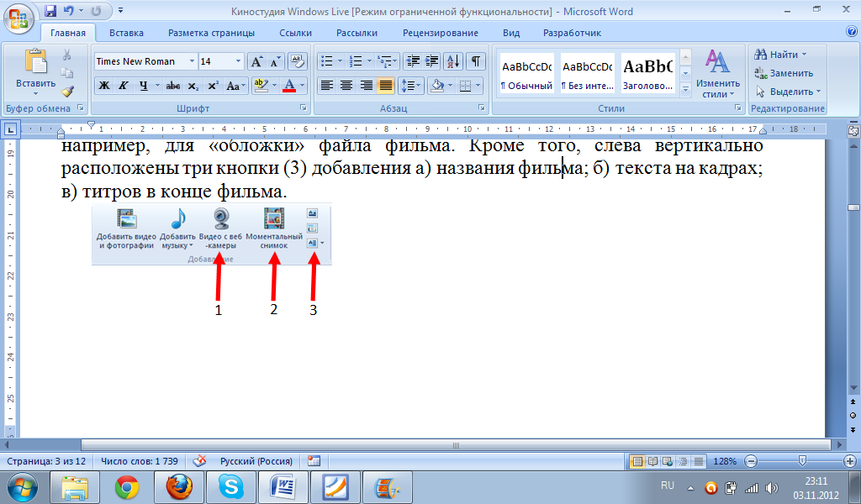
Task: Apply red font color button
Action: tap(289, 87)
